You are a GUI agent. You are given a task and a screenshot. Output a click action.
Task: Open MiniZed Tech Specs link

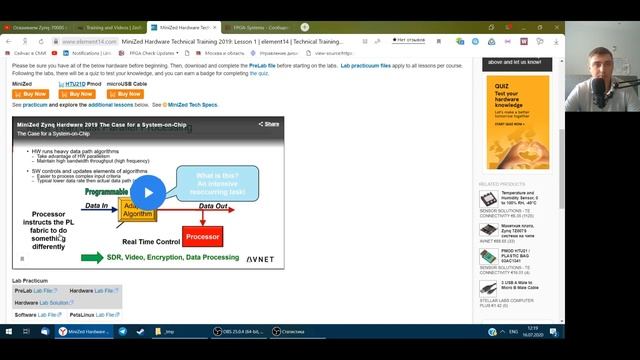pyautogui.click(x=193, y=105)
